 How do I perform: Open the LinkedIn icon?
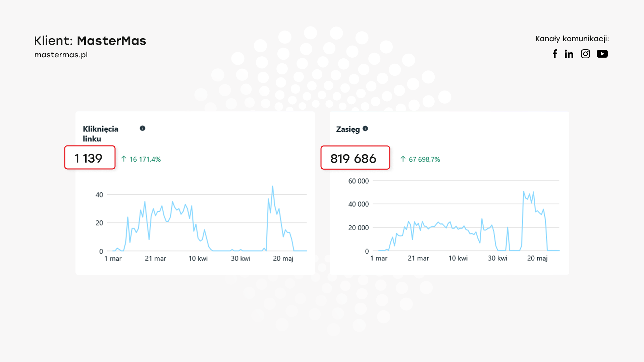[569, 54]
